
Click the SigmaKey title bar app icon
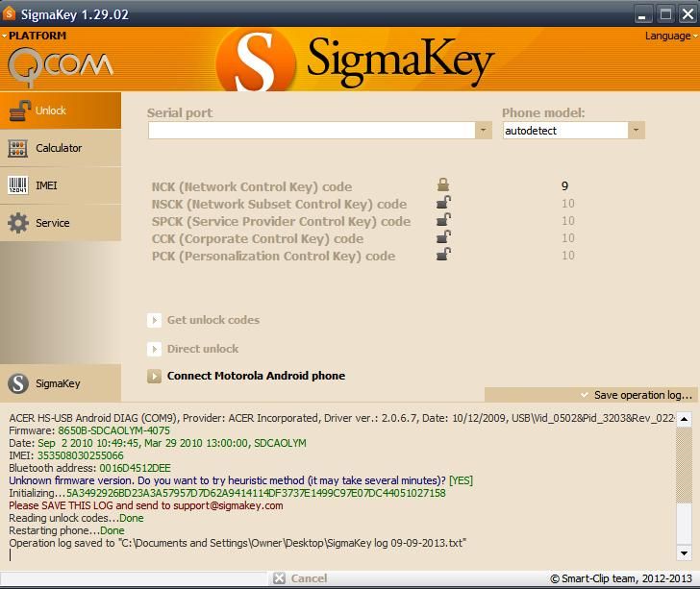[x=9, y=13]
